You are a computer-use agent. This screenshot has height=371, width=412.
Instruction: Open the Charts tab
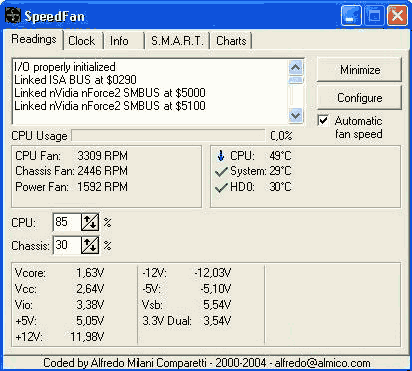click(231, 41)
